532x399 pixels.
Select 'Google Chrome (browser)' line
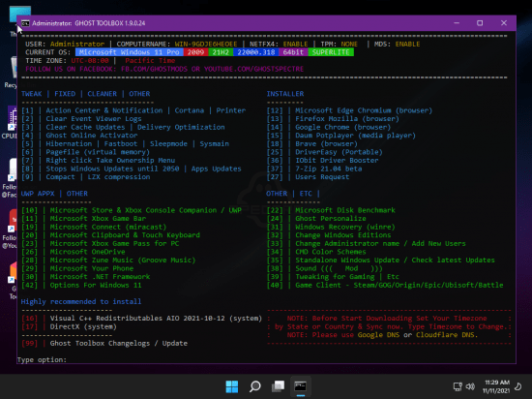pos(329,127)
